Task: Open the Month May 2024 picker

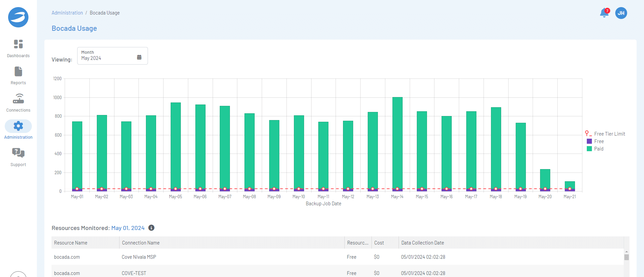Action: pos(112,56)
